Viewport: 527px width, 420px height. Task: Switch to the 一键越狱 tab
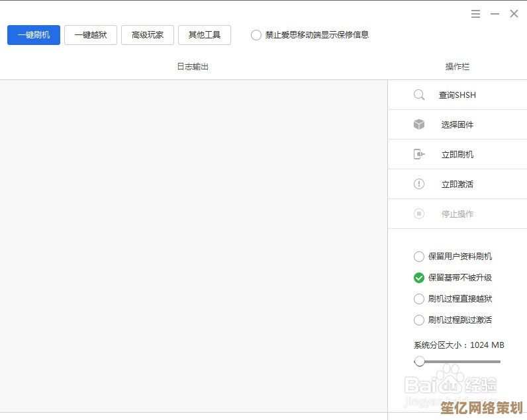coord(91,35)
